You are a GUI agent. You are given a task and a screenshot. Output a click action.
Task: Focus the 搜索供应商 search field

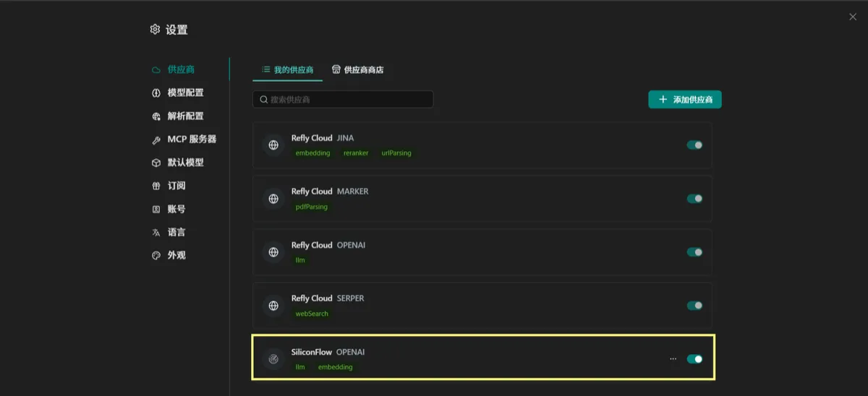pyautogui.click(x=343, y=100)
